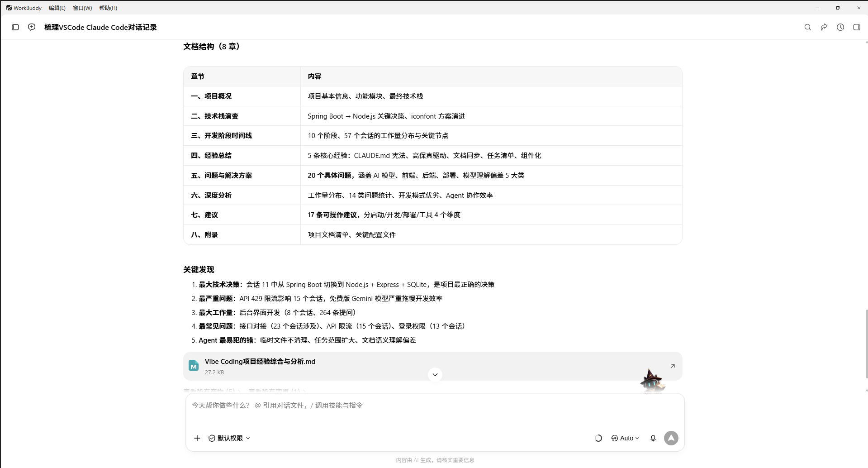The height and width of the screenshot is (468, 868).
Task: Open the Vibe Coding markdown file externally
Action: click(673, 366)
